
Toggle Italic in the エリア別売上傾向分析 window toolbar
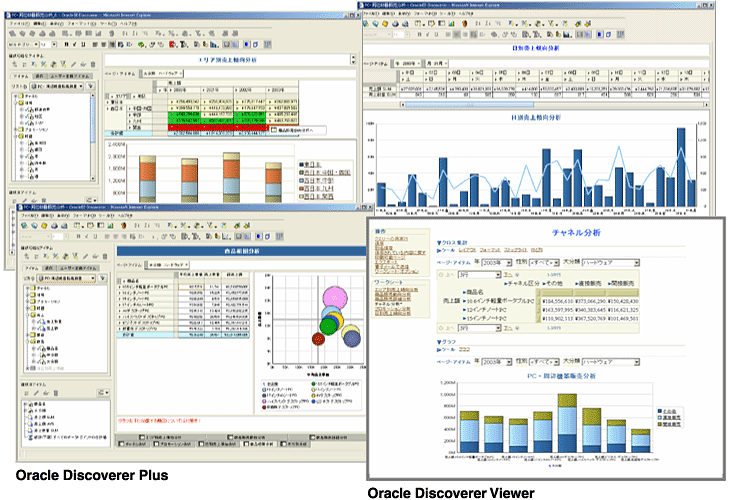click(75, 44)
